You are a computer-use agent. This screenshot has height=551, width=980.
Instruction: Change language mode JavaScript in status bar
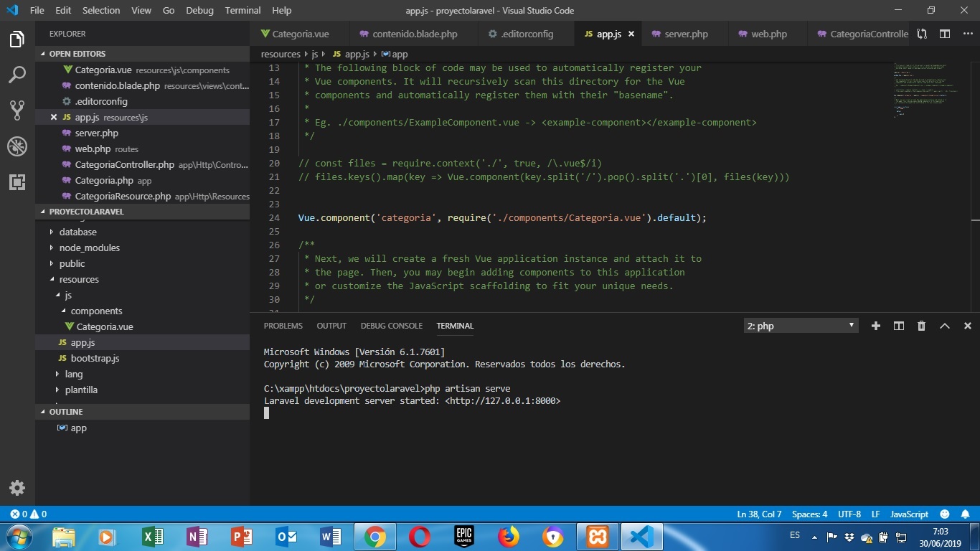click(909, 514)
